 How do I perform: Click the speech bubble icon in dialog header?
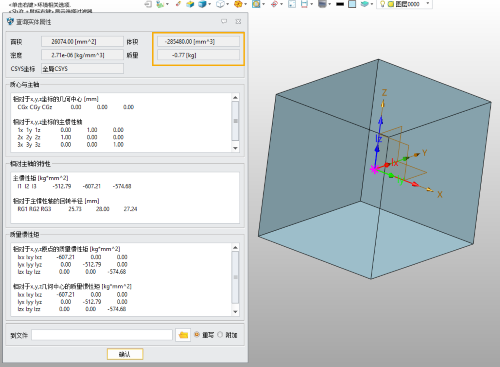(x=224, y=21)
